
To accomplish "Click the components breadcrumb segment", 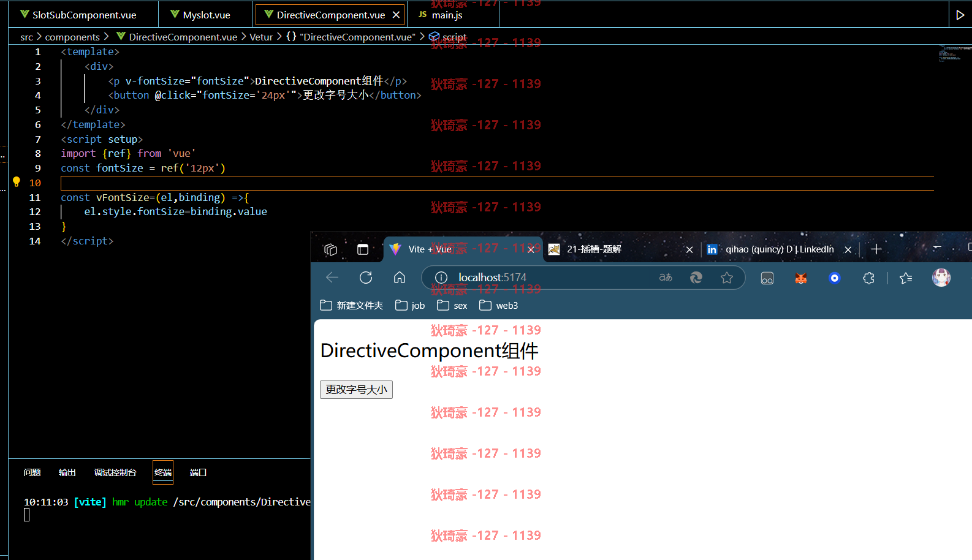I will tap(72, 37).
